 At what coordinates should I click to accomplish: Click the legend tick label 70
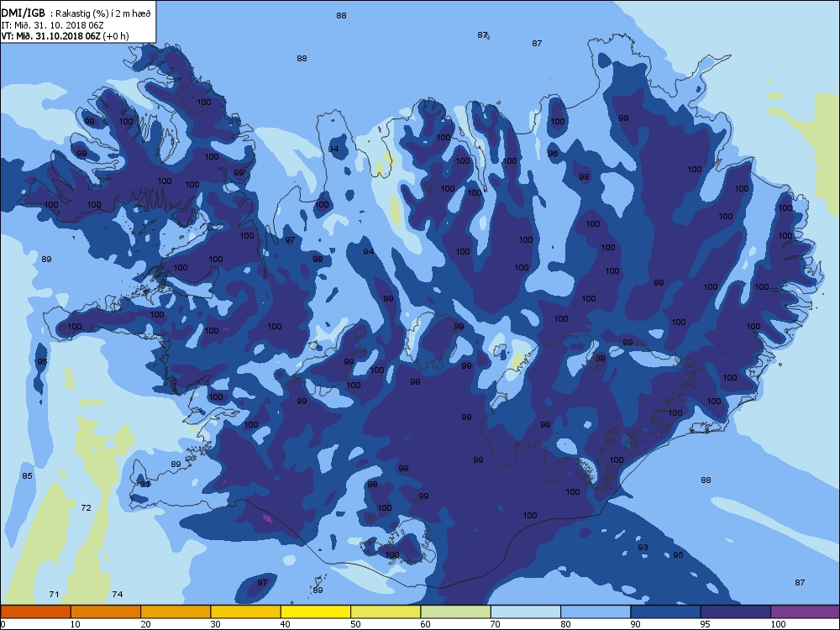pos(495,624)
